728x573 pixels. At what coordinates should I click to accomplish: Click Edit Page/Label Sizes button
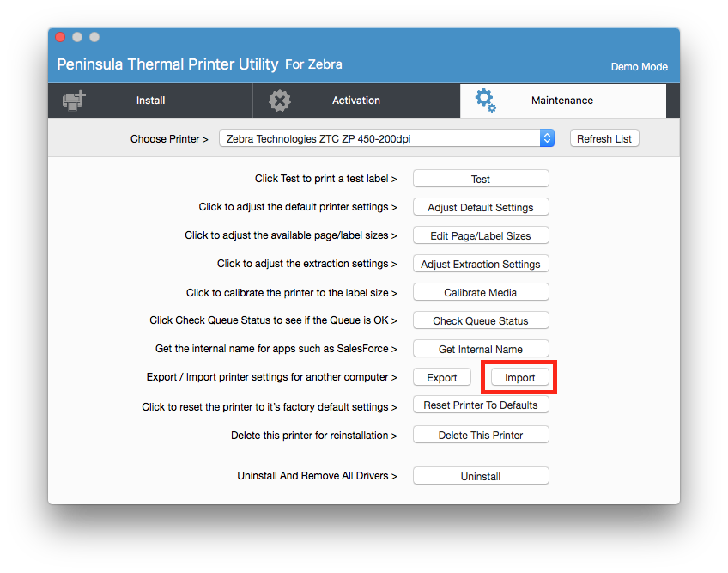[x=481, y=235]
